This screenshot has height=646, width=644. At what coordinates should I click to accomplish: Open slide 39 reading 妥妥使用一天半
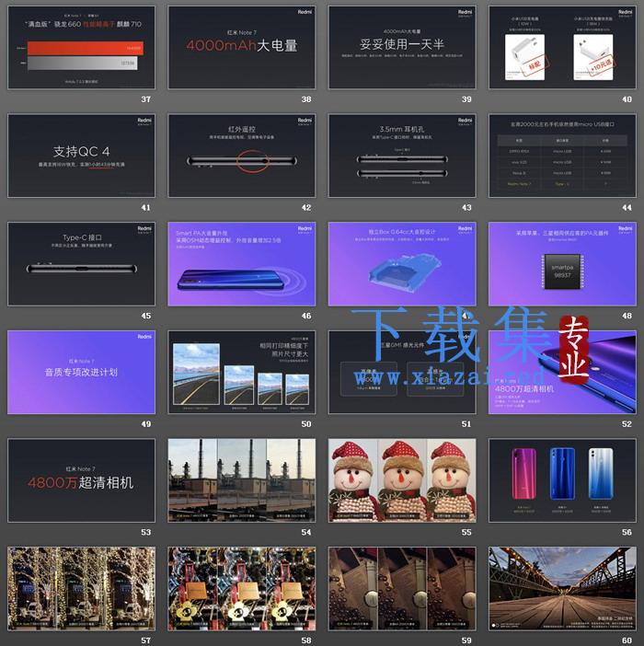(x=402, y=48)
